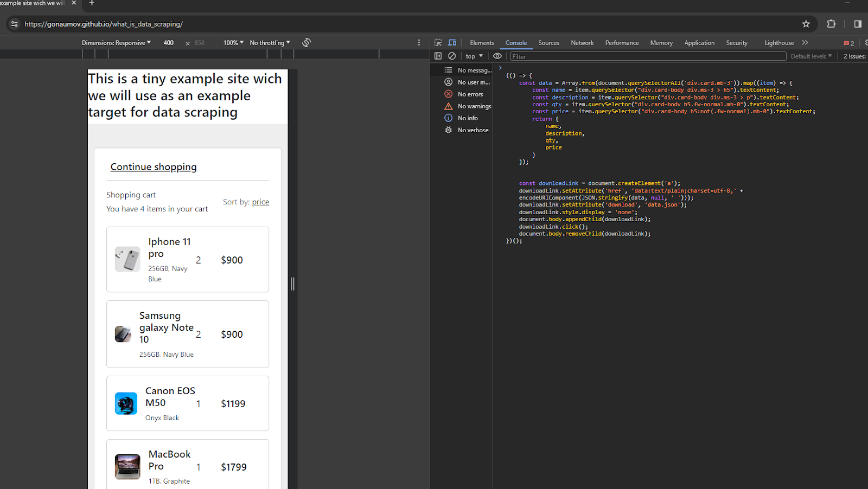Select the inspect element tool

(437, 42)
